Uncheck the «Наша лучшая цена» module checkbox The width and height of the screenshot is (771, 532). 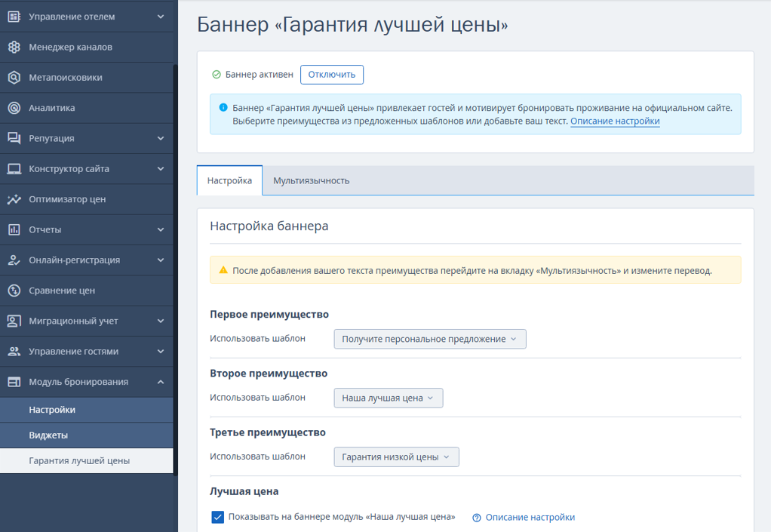217,517
